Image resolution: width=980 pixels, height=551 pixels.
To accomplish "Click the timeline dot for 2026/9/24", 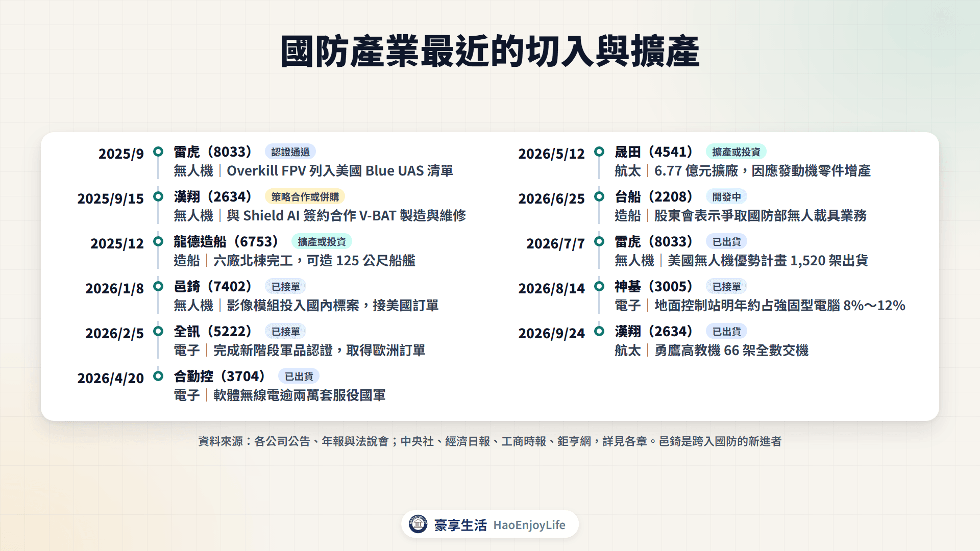I will click(x=599, y=331).
